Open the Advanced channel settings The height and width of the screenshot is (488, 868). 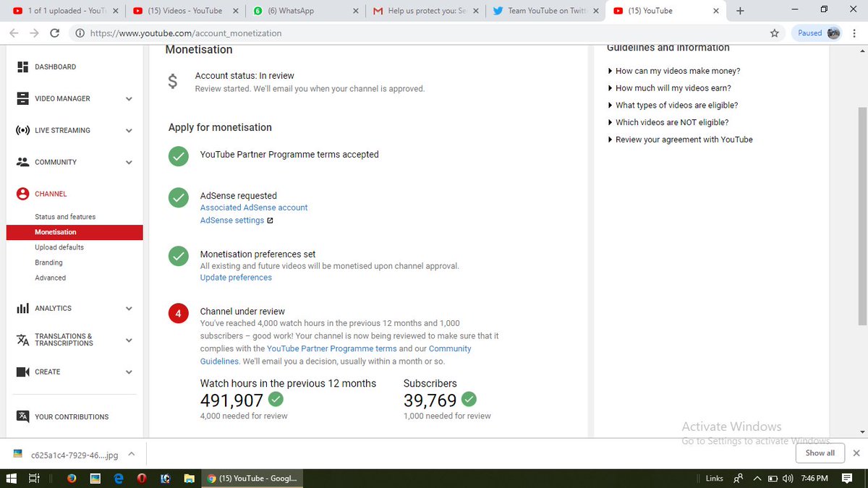click(50, 278)
